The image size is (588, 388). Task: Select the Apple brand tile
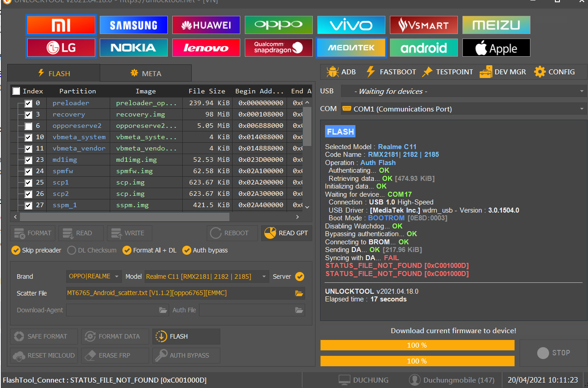point(496,48)
